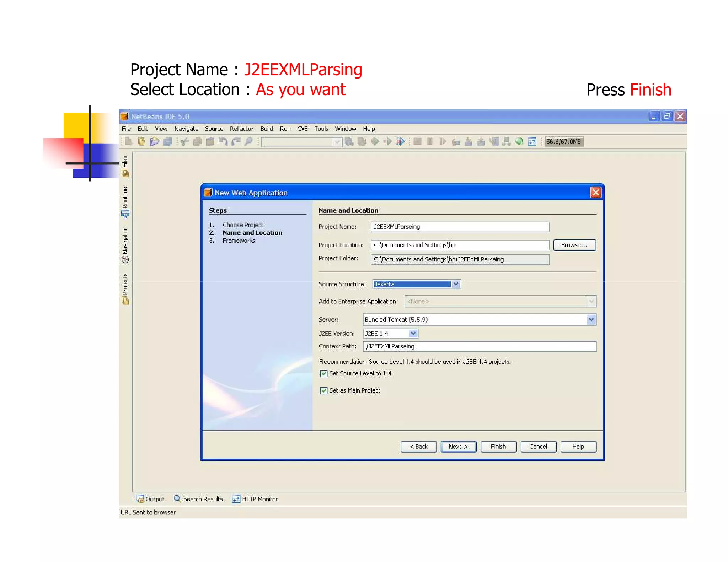Click the Pause debugger toolbar icon
The height and width of the screenshot is (562, 728).
coord(430,142)
